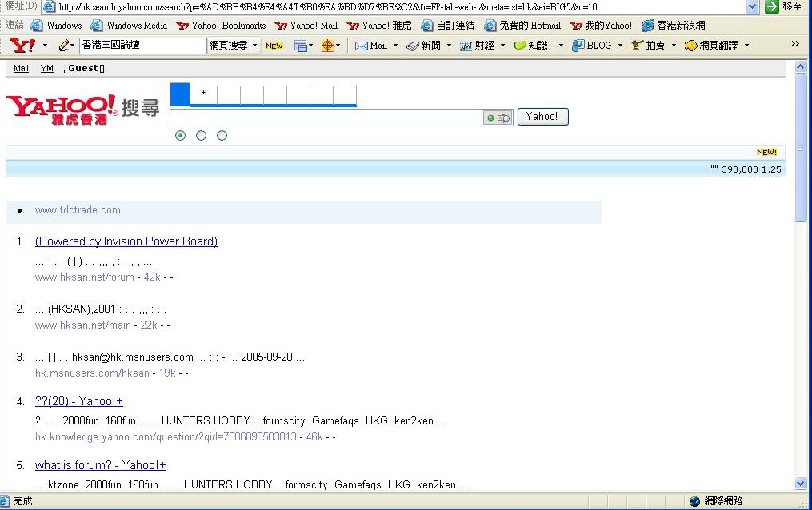Click 網頁翻譯 page translate toolbar button
The image size is (812, 510).
click(711, 46)
